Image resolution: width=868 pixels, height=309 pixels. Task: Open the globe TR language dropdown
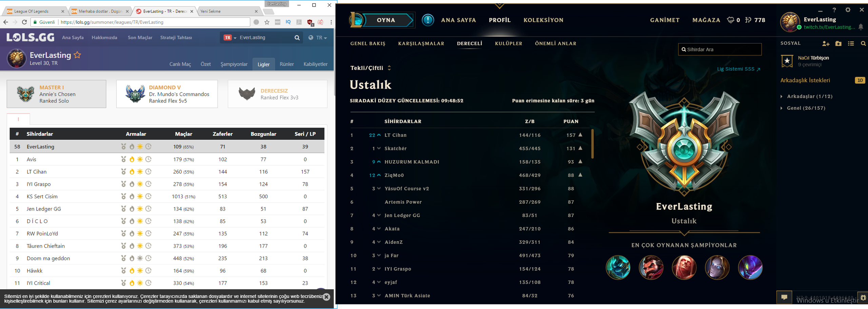click(318, 38)
